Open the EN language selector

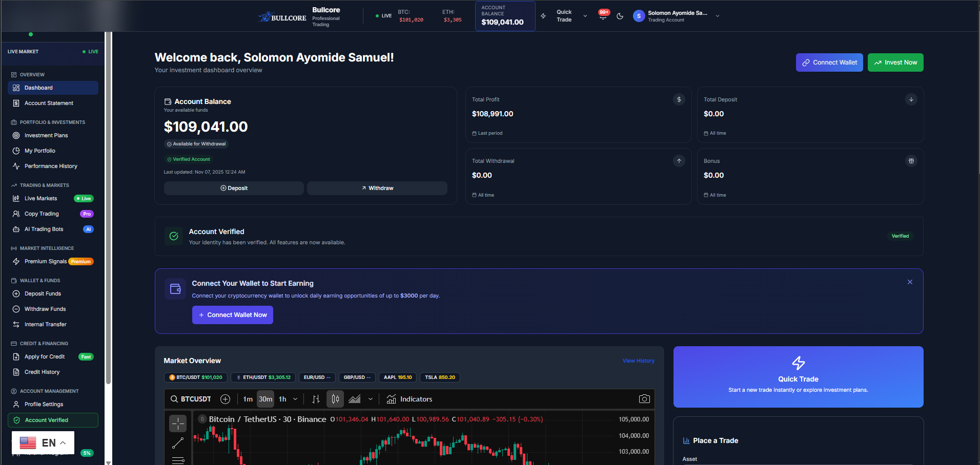coord(43,442)
